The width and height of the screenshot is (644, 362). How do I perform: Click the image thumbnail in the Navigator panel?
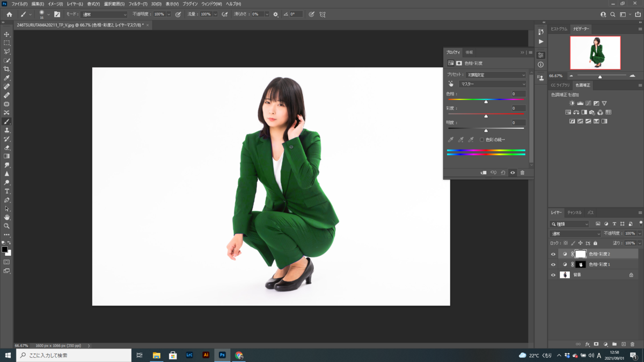click(596, 53)
